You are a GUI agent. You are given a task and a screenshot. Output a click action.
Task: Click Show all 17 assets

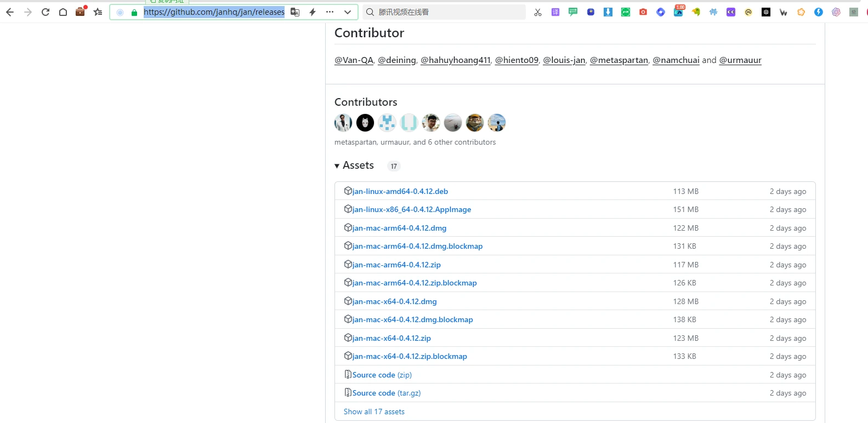[374, 411]
